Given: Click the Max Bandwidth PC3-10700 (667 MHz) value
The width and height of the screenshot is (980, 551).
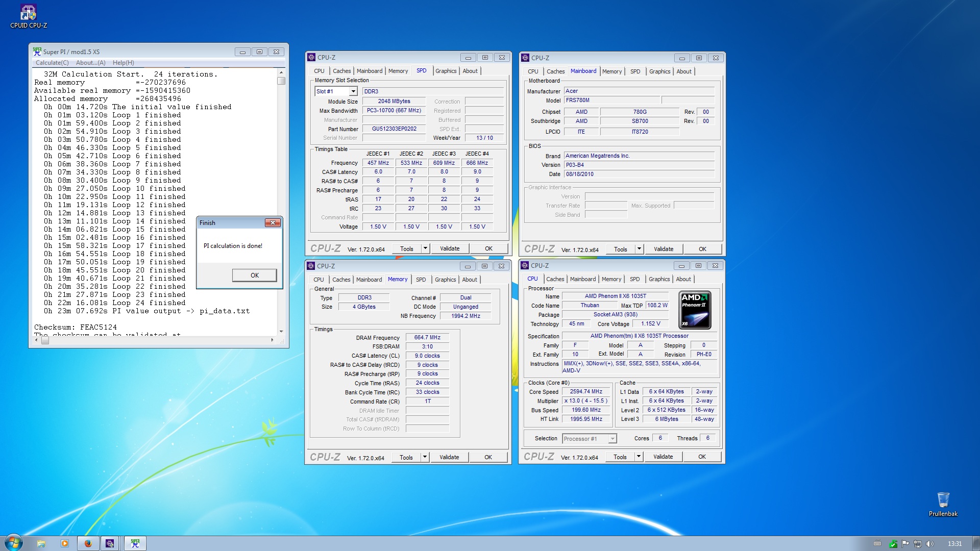Looking at the screenshot, I should 394,111.
